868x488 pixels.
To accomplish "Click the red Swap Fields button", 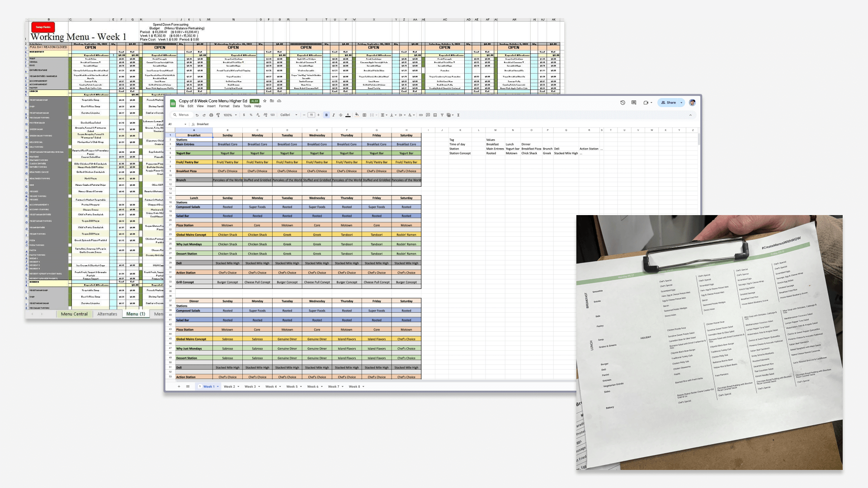I will 43,27.
